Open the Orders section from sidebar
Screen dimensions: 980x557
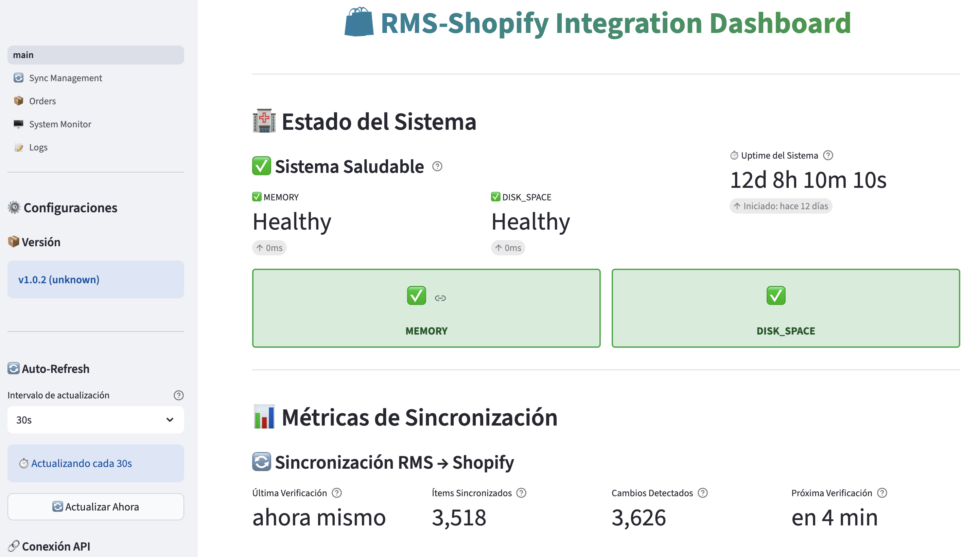coord(42,101)
